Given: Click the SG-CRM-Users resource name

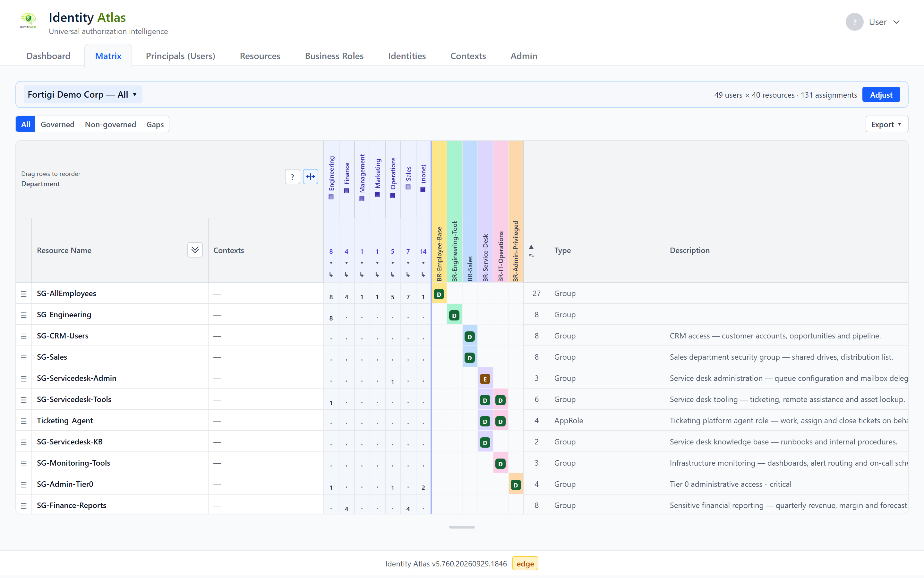Looking at the screenshot, I should pos(63,336).
